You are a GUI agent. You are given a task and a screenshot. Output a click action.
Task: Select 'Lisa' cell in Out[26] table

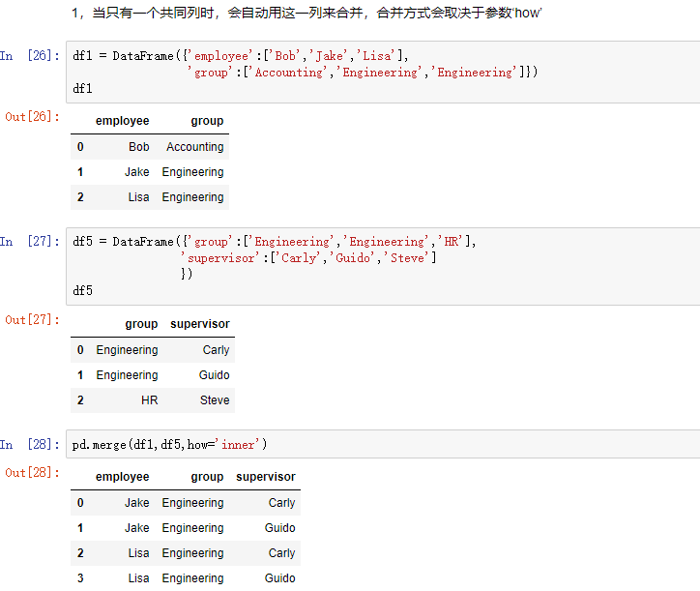click(139, 197)
